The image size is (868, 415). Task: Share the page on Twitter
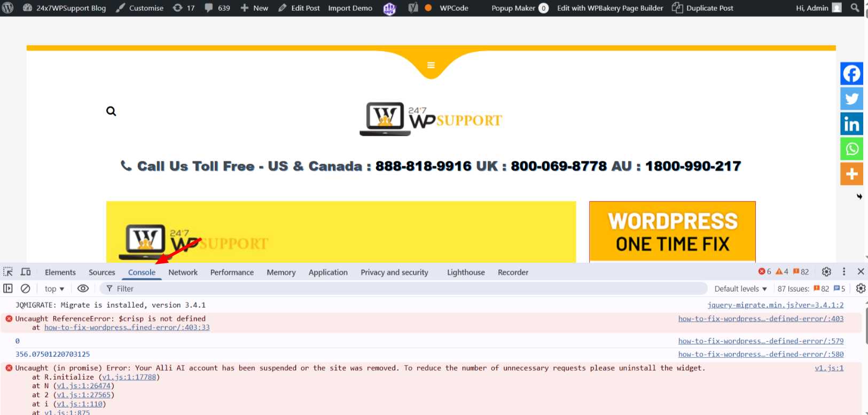coord(851,99)
